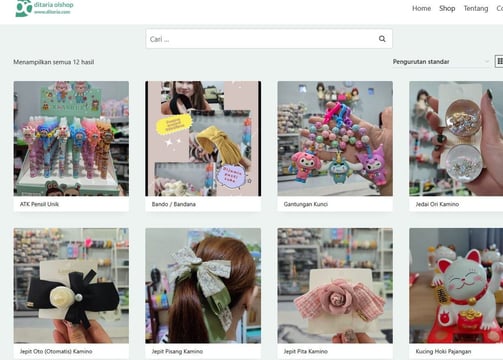
Task: Open Kucing Hoki Pajangan product image
Action: (x=456, y=286)
